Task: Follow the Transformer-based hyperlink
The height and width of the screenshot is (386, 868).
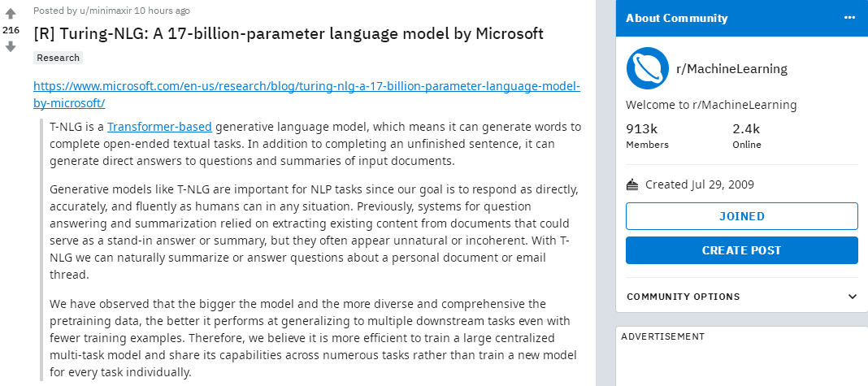Action: click(x=159, y=127)
